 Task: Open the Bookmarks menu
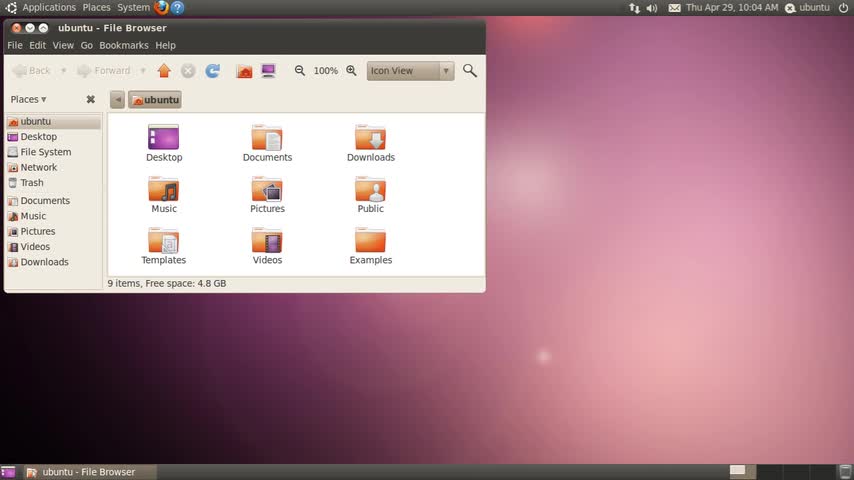tap(124, 45)
